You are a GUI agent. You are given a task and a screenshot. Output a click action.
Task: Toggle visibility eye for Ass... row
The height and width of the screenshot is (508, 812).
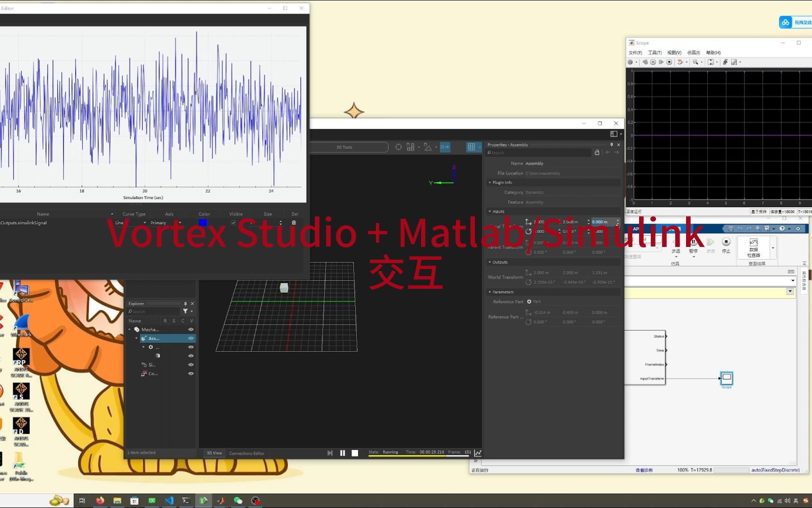click(191, 338)
